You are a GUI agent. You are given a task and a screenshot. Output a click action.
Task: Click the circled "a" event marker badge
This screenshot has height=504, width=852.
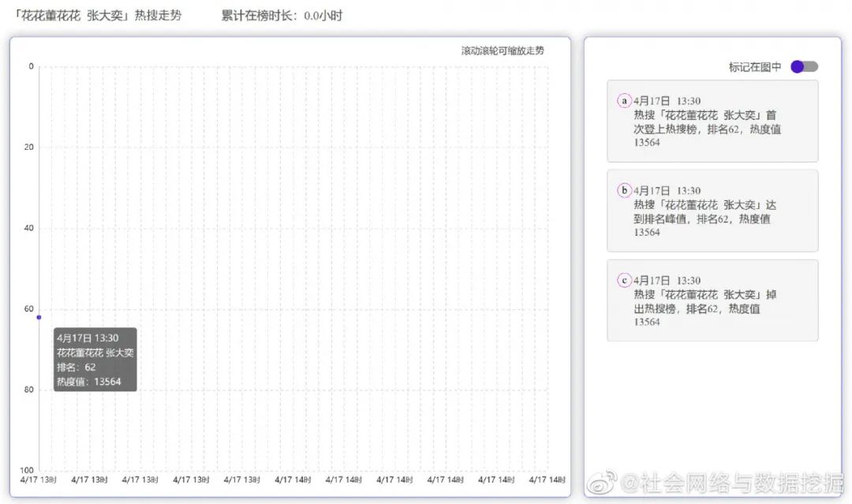(x=624, y=101)
